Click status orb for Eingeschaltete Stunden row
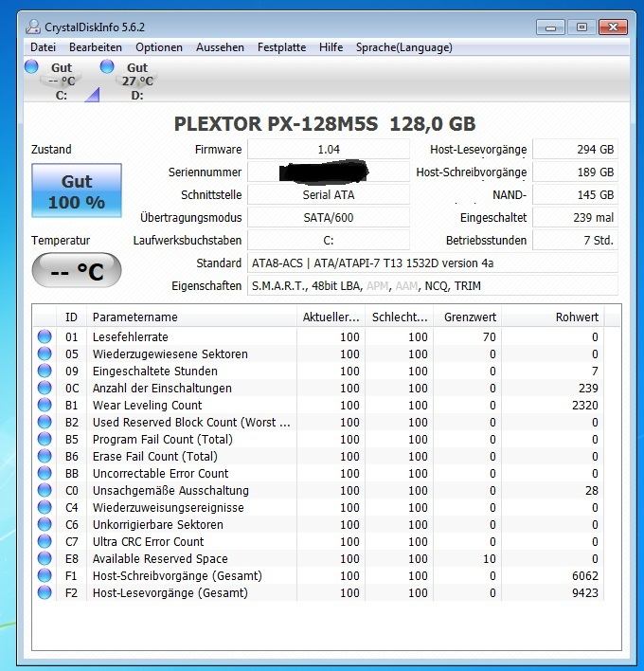The width and height of the screenshot is (644, 671). (45, 371)
